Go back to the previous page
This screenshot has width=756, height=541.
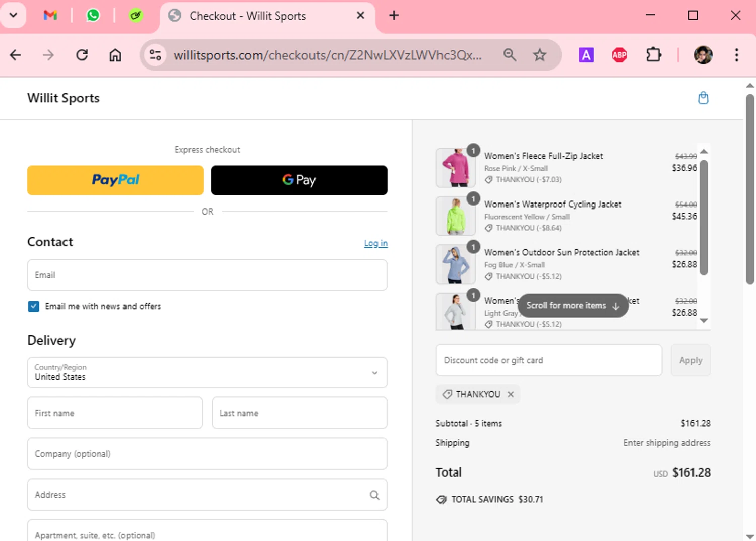tap(16, 55)
